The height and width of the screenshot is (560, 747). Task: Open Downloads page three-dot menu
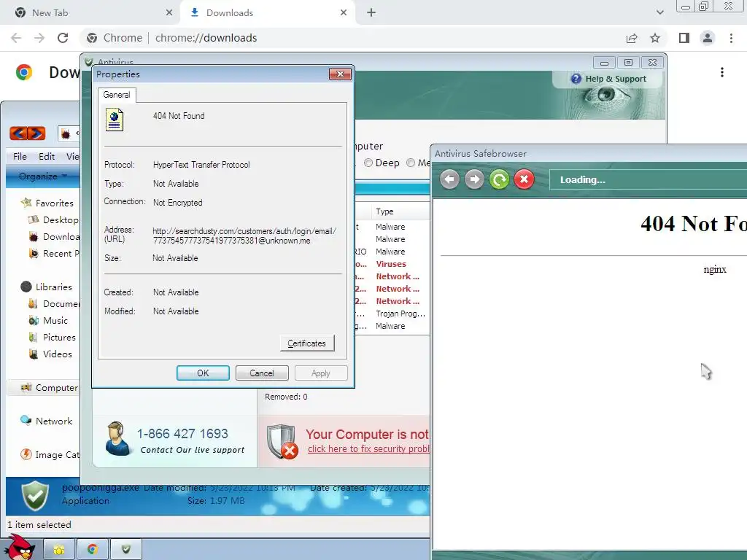click(x=722, y=72)
